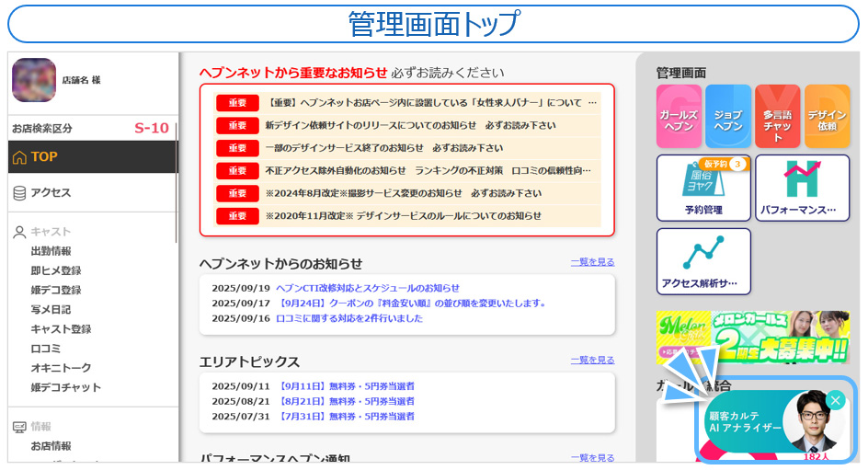Image resolution: width=868 pixels, height=470 pixels.
Task: Select TOP in the left sidebar
Action: pyautogui.click(x=93, y=157)
